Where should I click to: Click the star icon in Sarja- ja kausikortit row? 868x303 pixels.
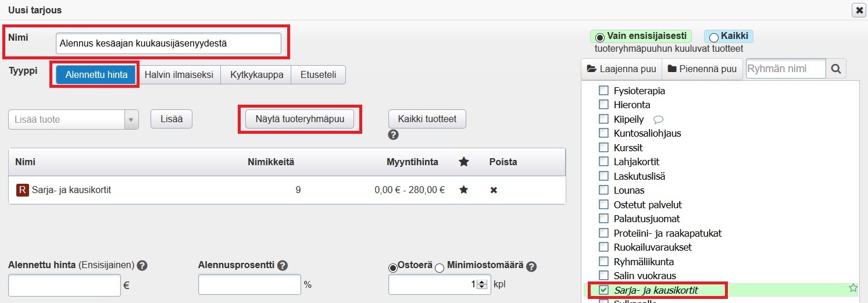pyautogui.click(x=463, y=190)
